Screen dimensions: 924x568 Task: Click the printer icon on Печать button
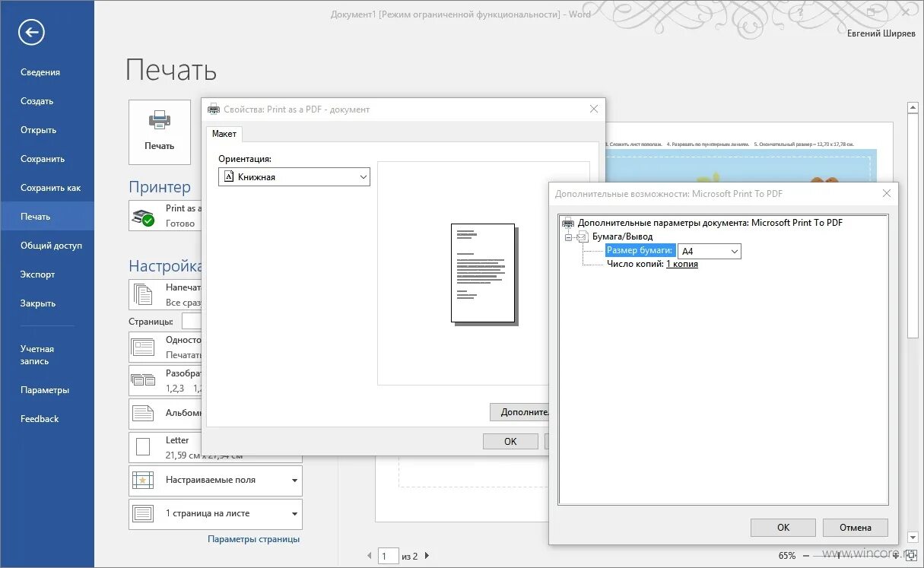click(x=160, y=121)
